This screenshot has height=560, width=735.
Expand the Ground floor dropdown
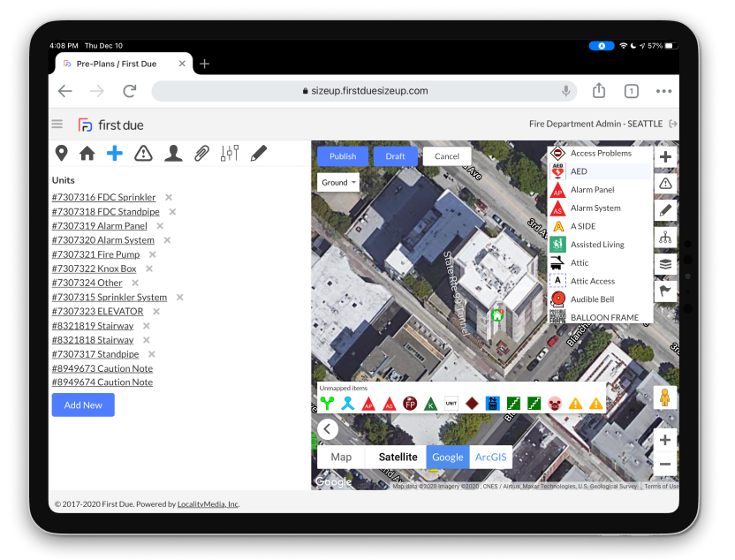tap(338, 183)
